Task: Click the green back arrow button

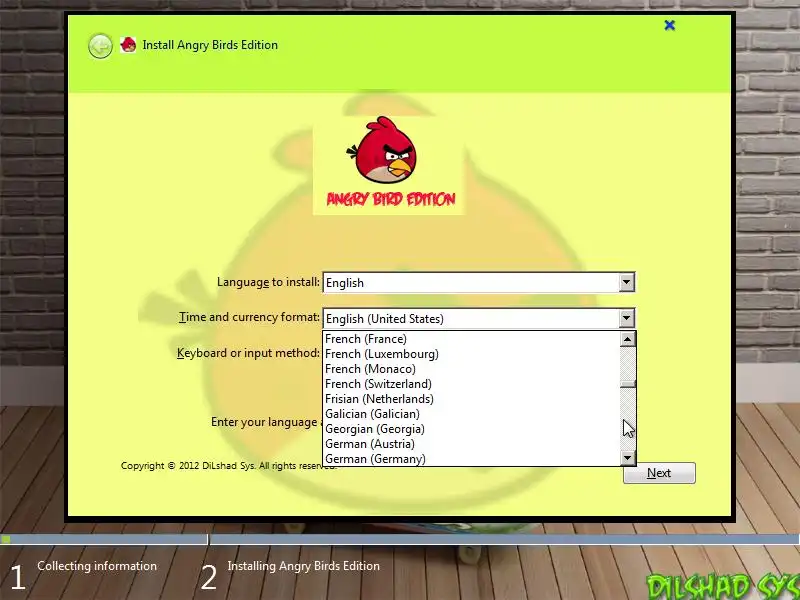Action: coord(100,46)
